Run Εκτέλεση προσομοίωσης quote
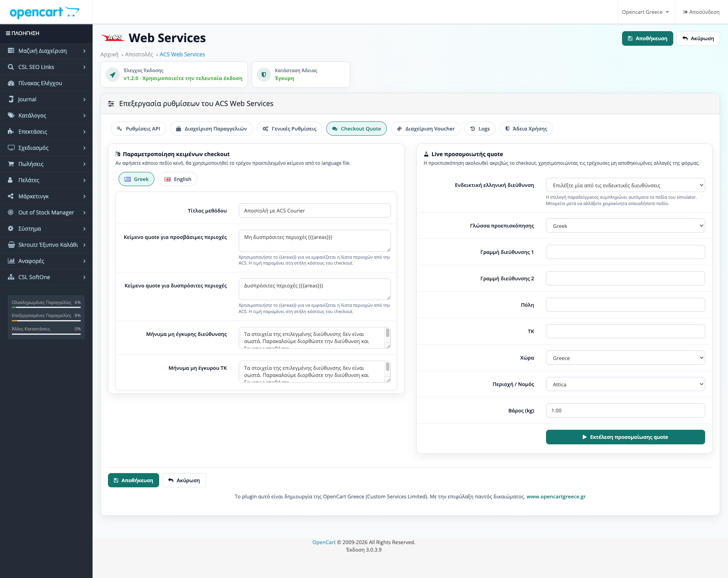This screenshot has height=578, width=728. coord(625,437)
